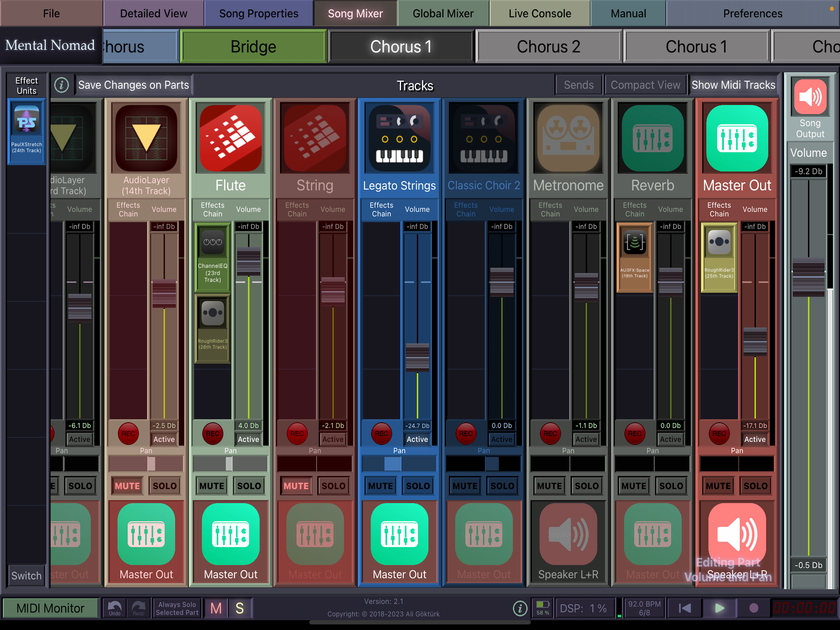
Task: Select the Metronome tape reel icon
Action: 568,138
